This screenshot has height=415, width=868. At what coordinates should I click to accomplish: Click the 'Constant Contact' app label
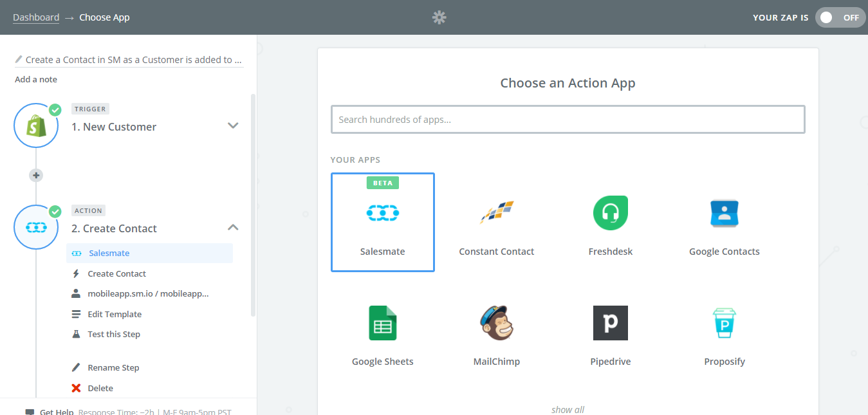coord(497,252)
